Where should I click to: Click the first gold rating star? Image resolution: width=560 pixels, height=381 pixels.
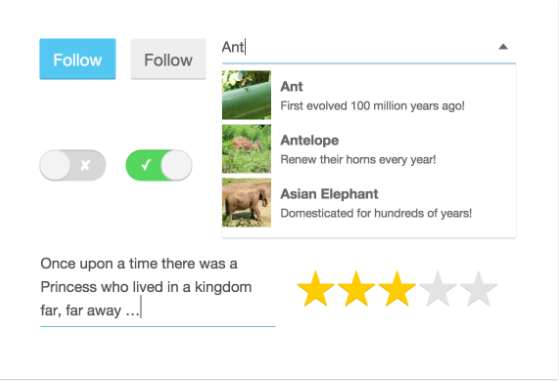point(316,289)
